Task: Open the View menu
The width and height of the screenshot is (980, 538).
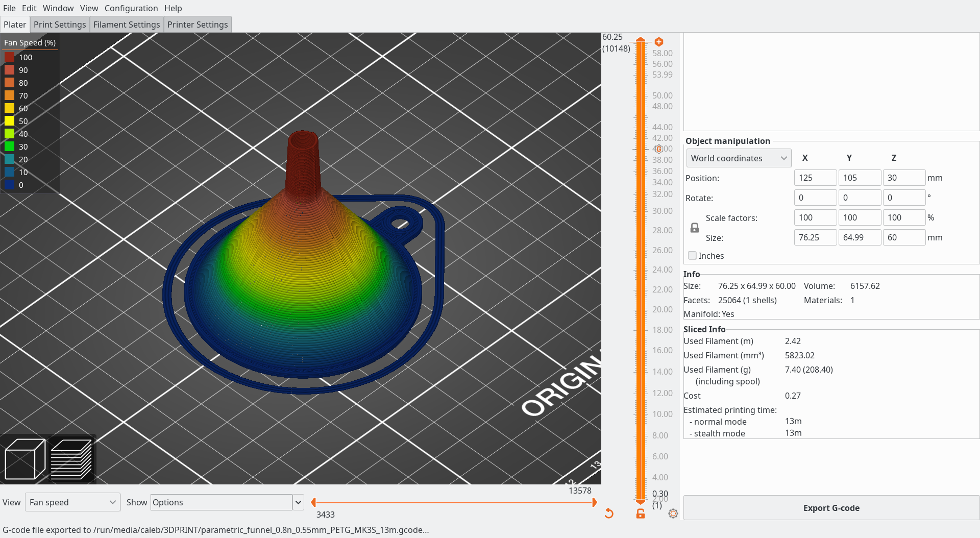Action: pos(89,8)
